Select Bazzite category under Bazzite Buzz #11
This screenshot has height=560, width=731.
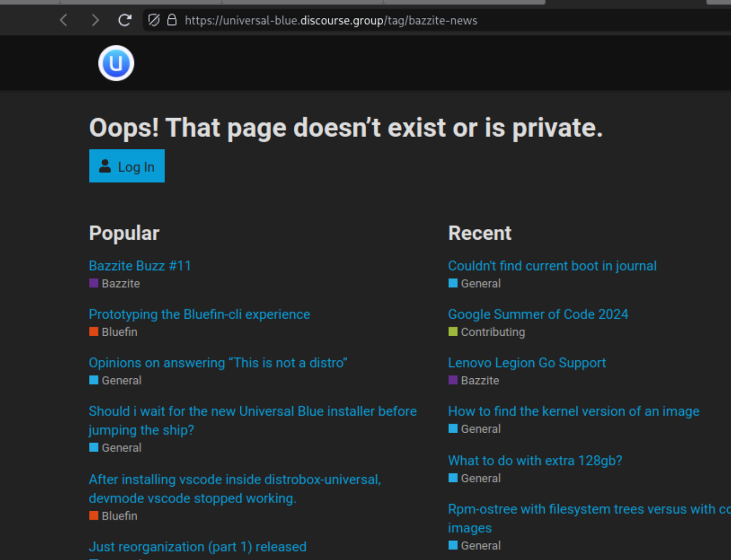point(115,283)
